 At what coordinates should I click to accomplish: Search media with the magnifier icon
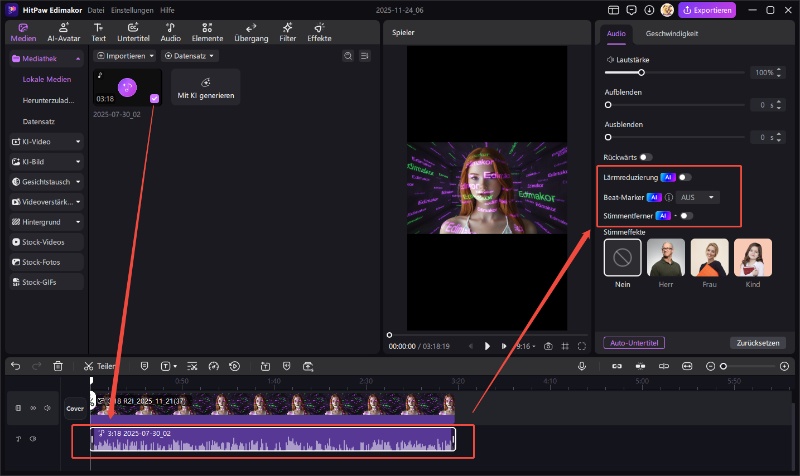tap(348, 56)
